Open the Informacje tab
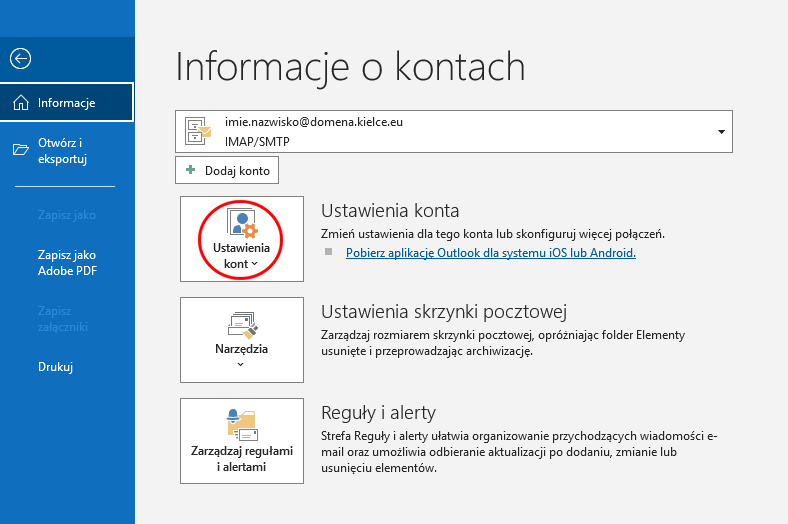 [x=67, y=102]
